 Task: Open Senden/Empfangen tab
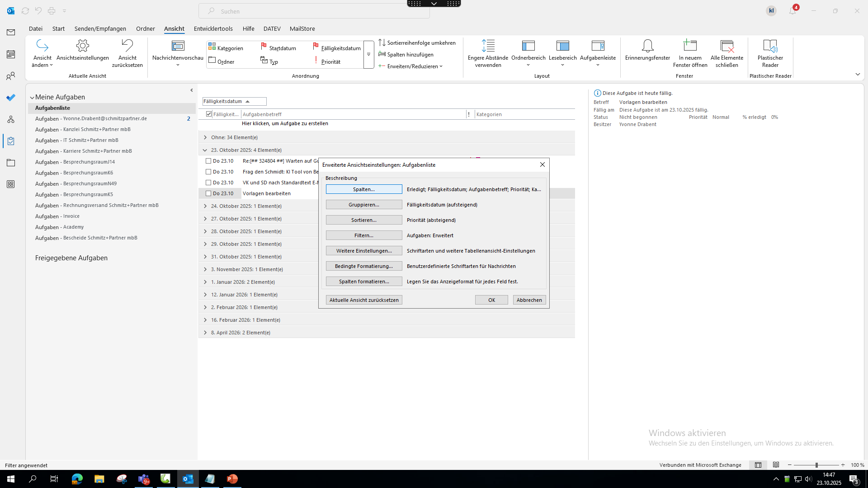tap(100, 28)
